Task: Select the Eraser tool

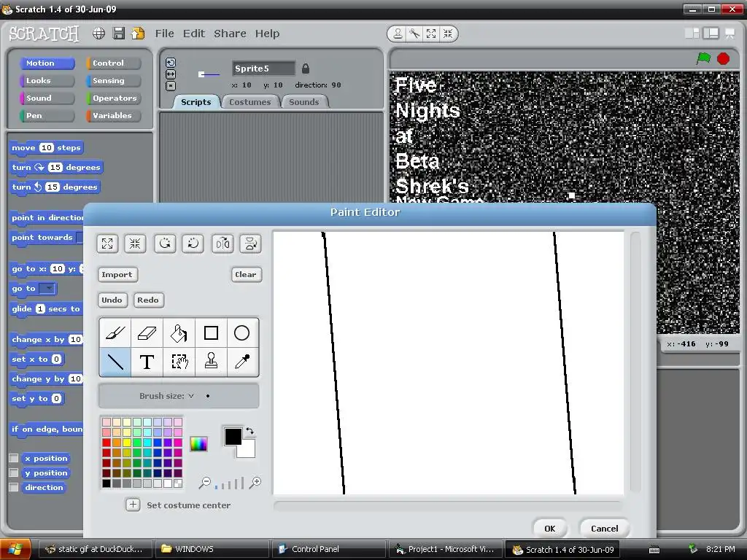Action: [147, 332]
